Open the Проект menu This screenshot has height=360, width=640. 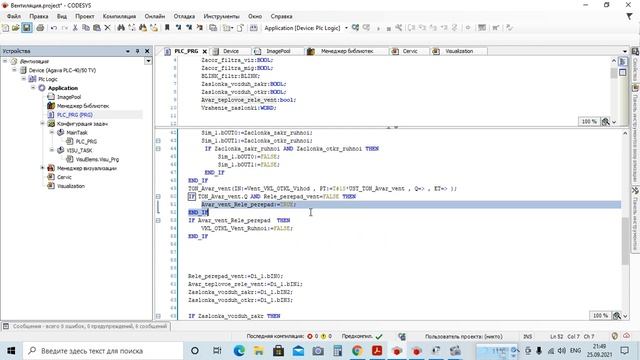pos(84,16)
